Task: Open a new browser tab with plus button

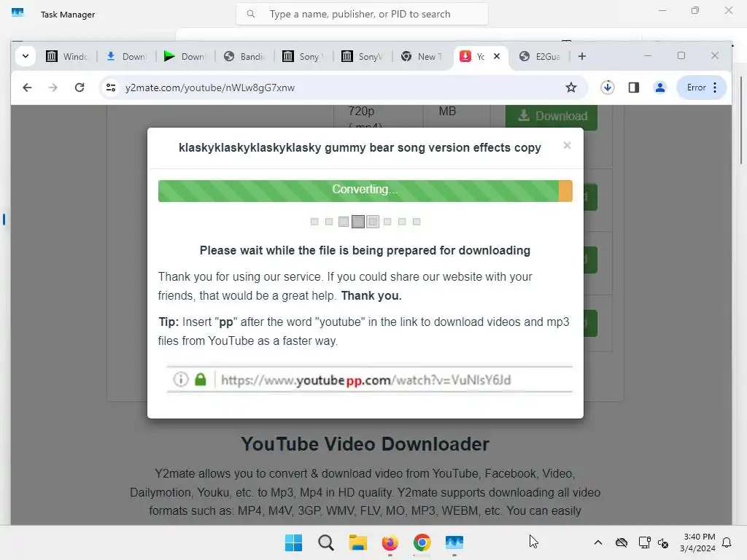Action: click(581, 56)
